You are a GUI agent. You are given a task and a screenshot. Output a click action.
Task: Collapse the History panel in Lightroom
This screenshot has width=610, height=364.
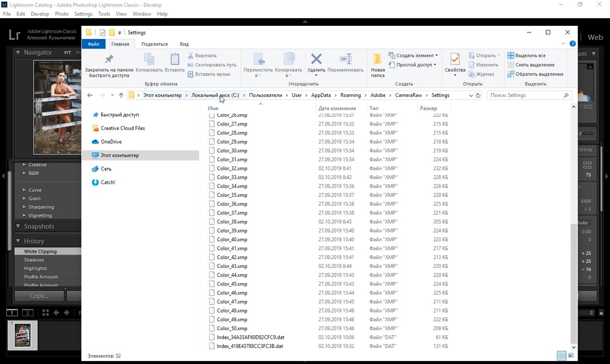pyautogui.click(x=18, y=241)
